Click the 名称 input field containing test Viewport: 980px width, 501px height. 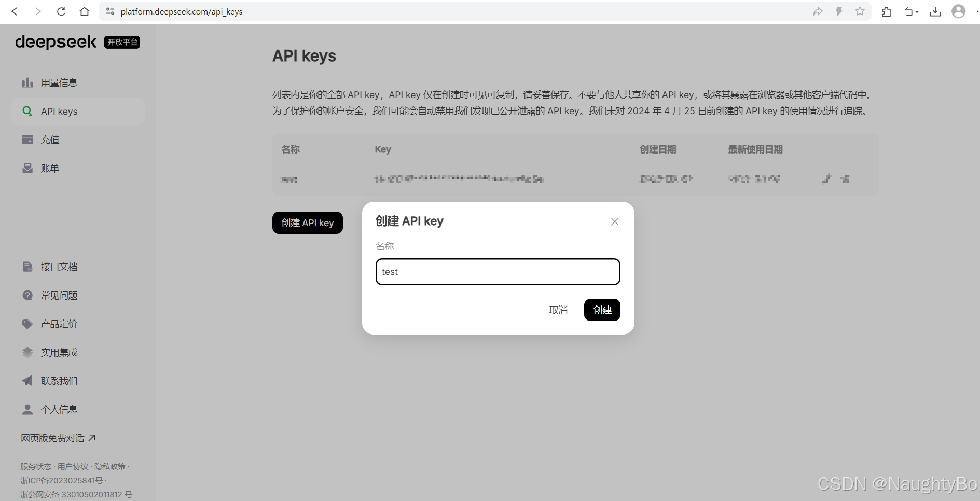[x=498, y=272]
